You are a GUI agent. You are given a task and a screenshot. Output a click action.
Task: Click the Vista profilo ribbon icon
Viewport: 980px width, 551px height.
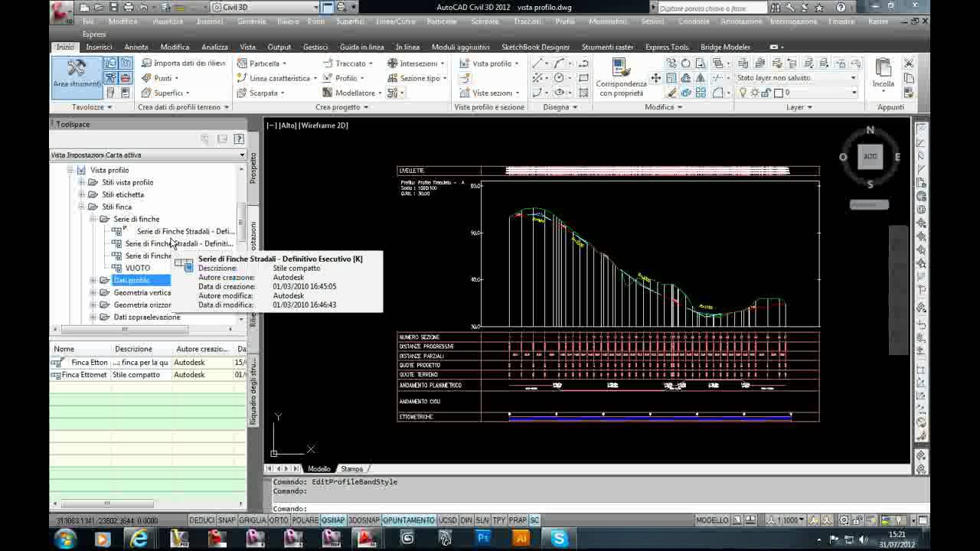pos(464,64)
